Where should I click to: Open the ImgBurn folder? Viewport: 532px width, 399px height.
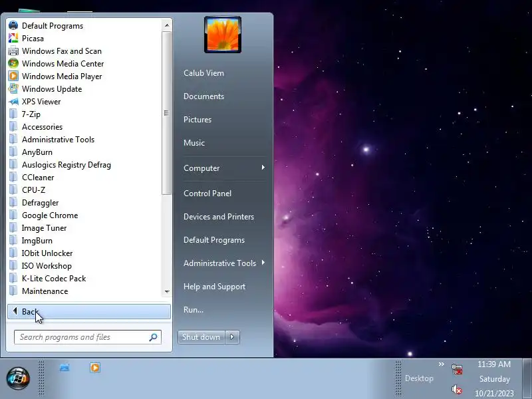[x=37, y=241]
